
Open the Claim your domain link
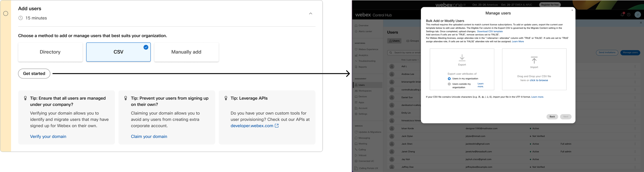149,137
